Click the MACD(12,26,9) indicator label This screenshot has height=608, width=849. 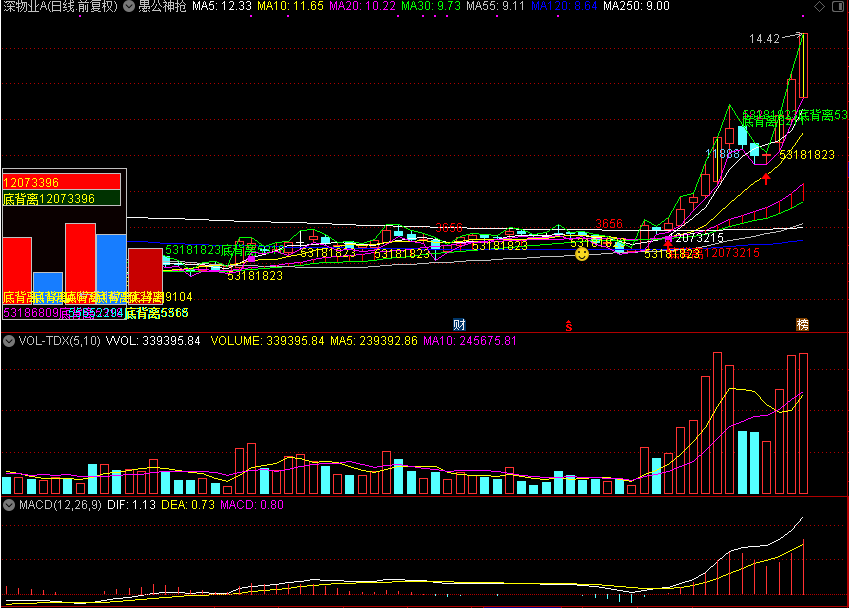point(60,505)
